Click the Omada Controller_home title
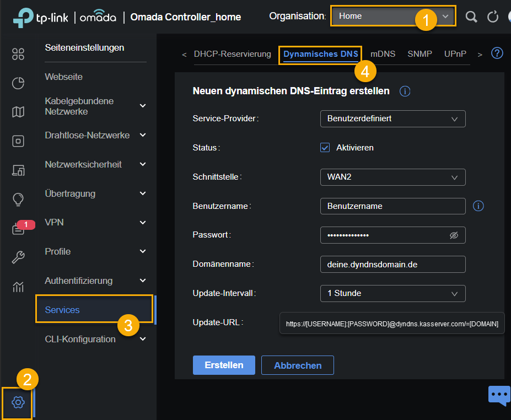The width and height of the screenshot is (511, 420). point(186,17)
